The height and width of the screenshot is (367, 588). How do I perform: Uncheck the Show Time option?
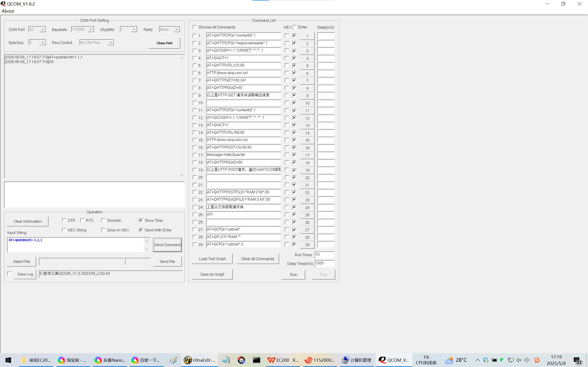coord(141,220)
